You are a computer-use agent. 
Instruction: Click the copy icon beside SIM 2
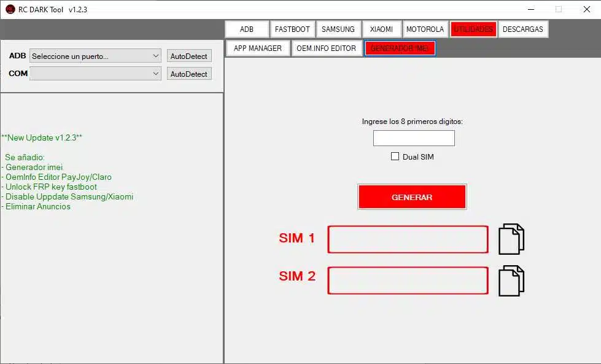click(x=511, y=281)
